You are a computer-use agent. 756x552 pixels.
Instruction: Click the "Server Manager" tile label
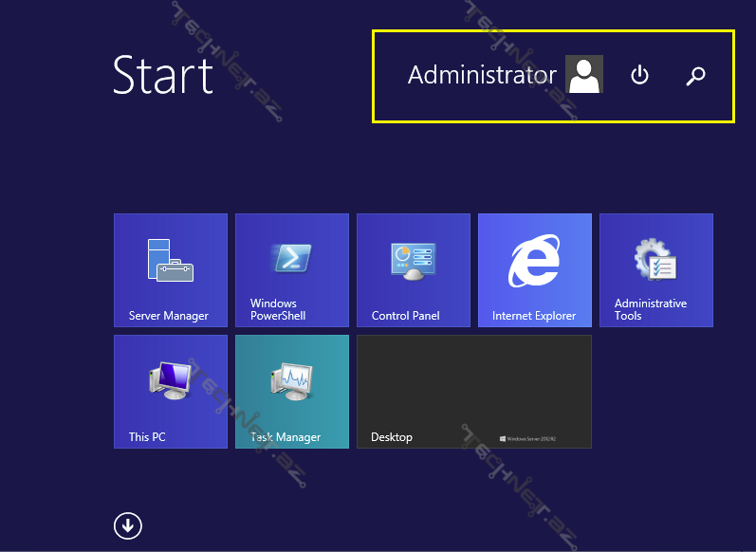pos(168,316)
